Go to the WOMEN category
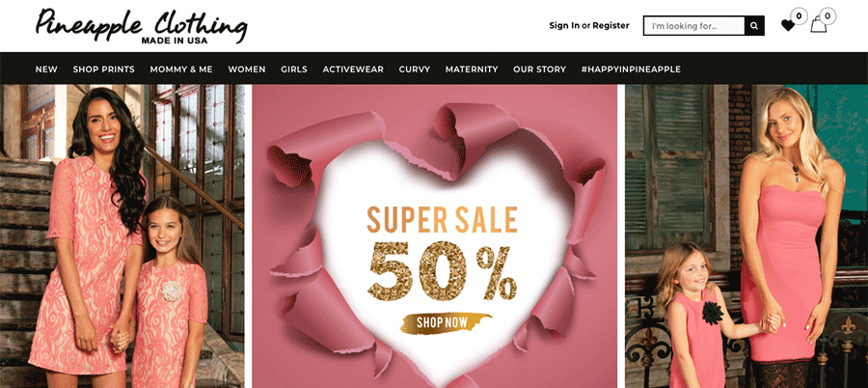The image size is (868, 388). (x=247, y=69)
